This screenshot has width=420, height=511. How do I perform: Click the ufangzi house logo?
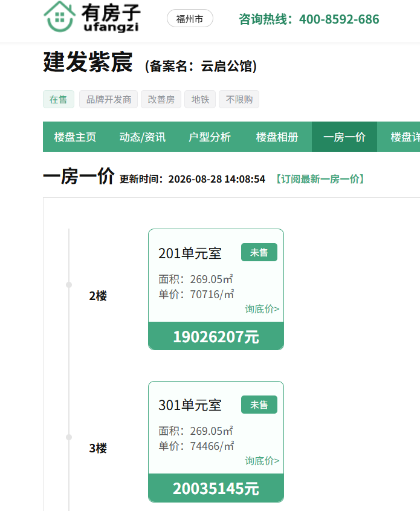click(92, 17)
